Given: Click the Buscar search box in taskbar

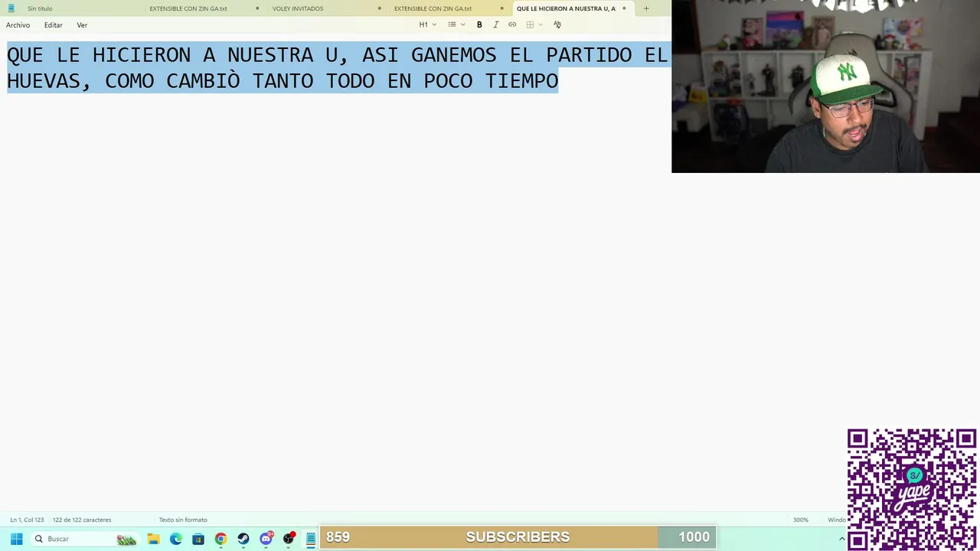Looking at the screenshot, I should pos(85,539).
